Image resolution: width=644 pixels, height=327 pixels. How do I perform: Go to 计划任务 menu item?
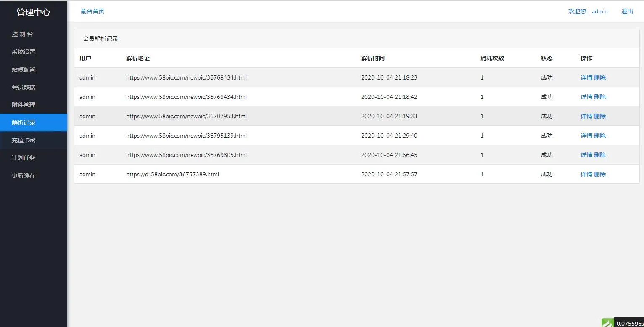[24, 158]
